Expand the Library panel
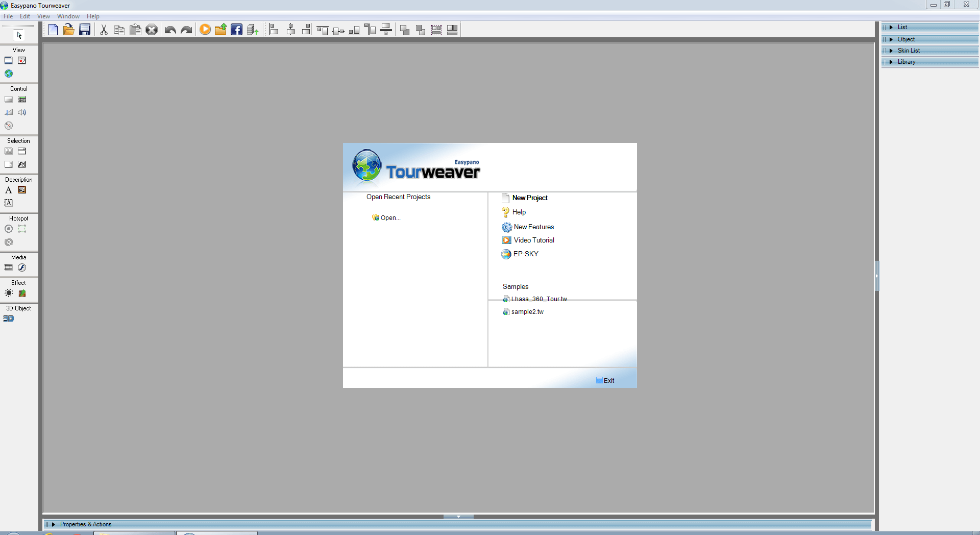 [930, 62]
